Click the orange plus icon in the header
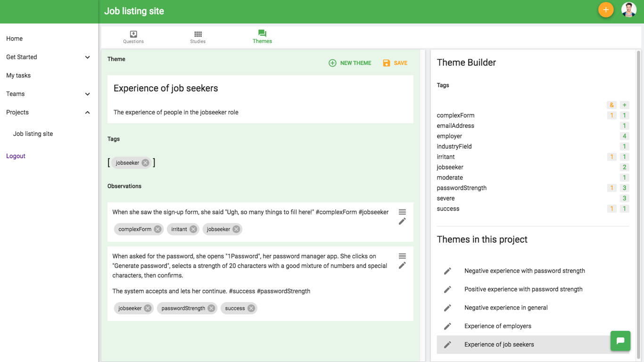 tap(606, 9)
